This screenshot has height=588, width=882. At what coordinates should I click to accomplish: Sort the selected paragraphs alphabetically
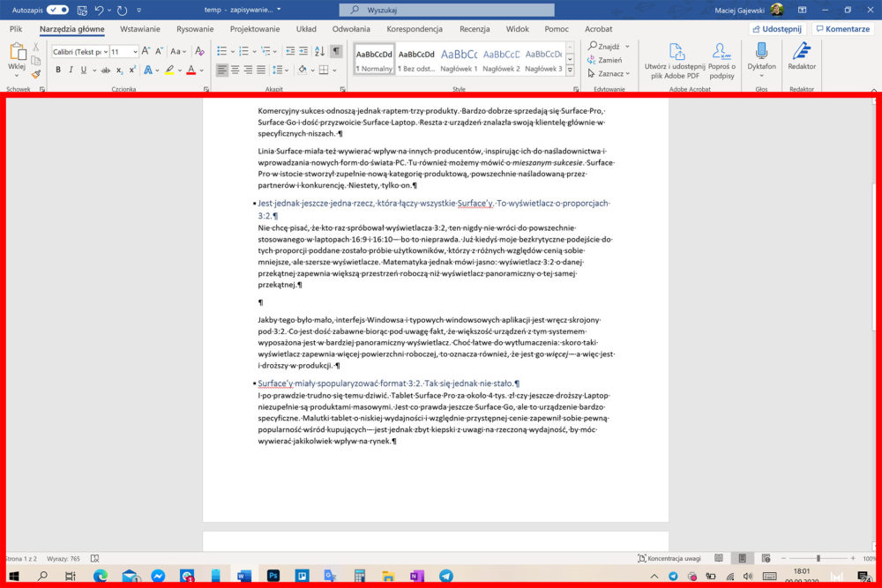click(319, 51)
